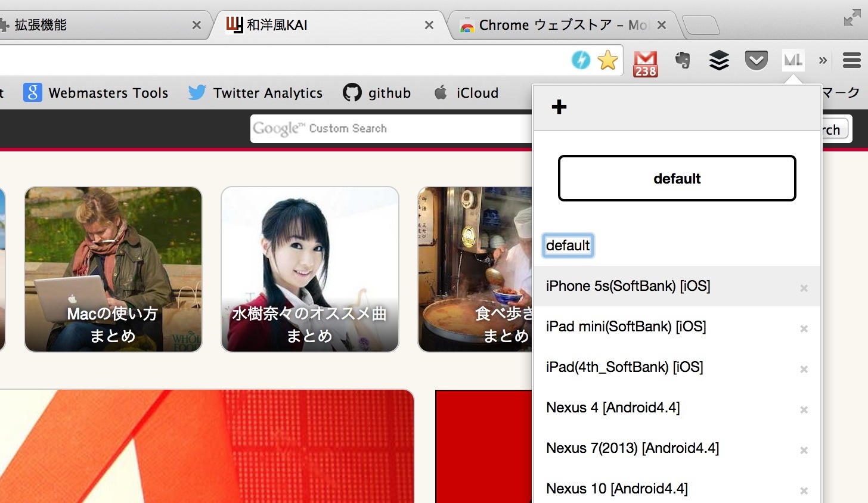Open the Buffer stacked layers extension
Image resolution: width=868 pixels, height=503 pixels.
click(719, 60)
